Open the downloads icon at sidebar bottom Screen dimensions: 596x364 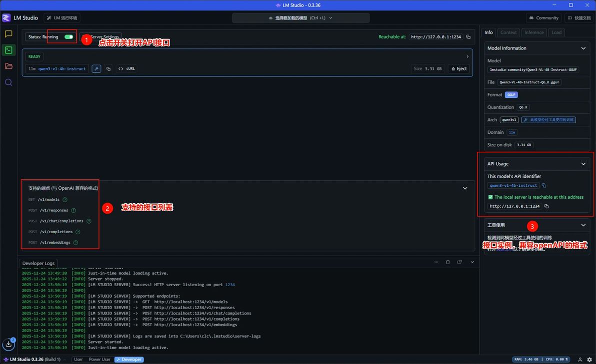(8, 344)
